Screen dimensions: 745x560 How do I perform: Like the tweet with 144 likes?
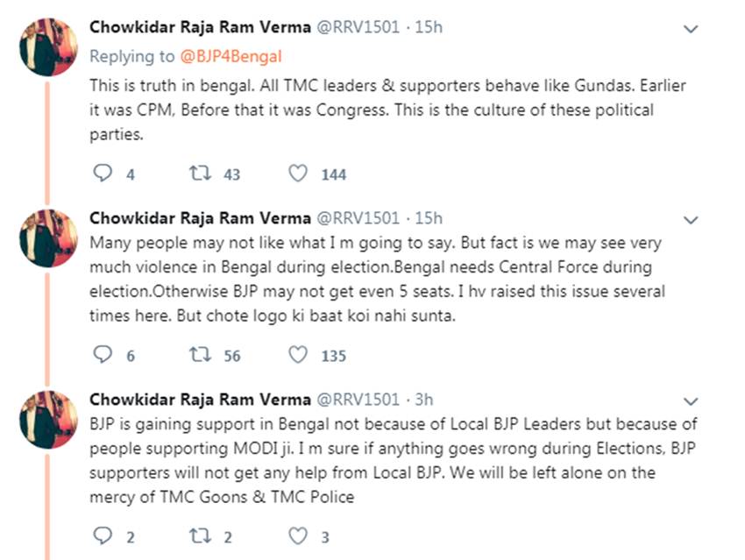point(298,174)
